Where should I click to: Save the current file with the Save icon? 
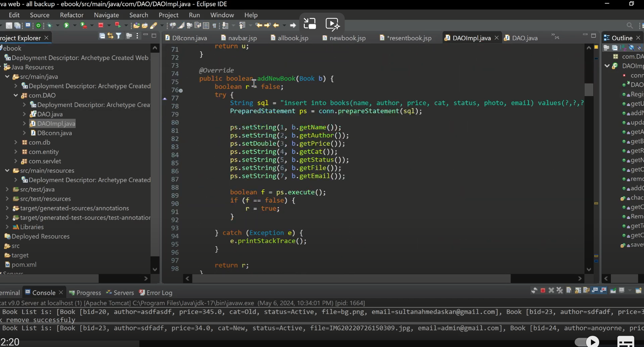(x=9, y=26)
